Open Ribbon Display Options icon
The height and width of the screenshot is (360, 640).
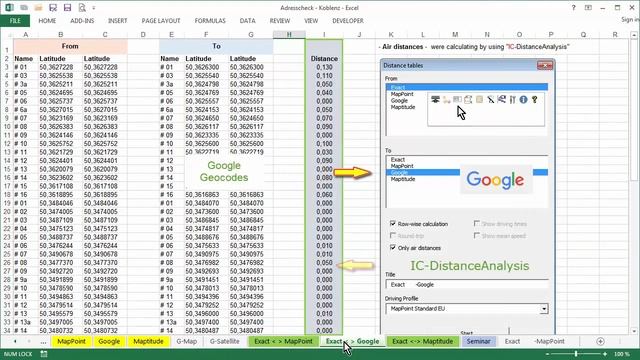(x=588, y=7)
